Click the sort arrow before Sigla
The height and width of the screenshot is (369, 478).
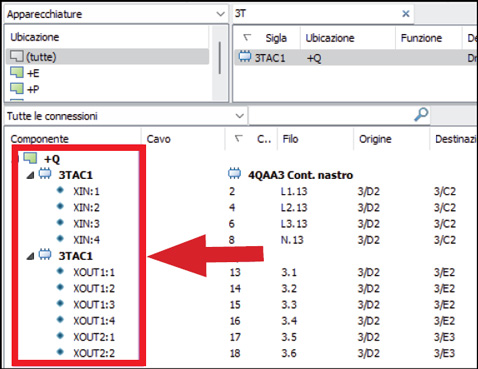(247, 37)
